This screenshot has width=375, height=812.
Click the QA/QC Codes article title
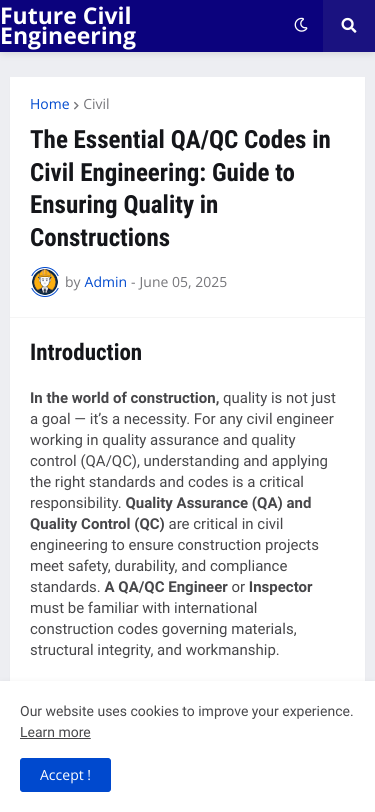pos(180,188)
